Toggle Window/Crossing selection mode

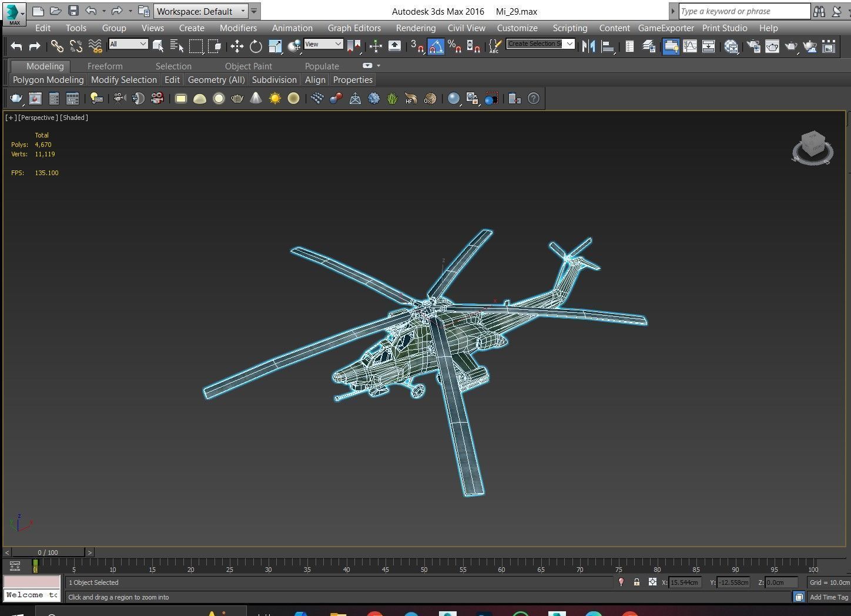pyautogui.click(x=215, y=46)
